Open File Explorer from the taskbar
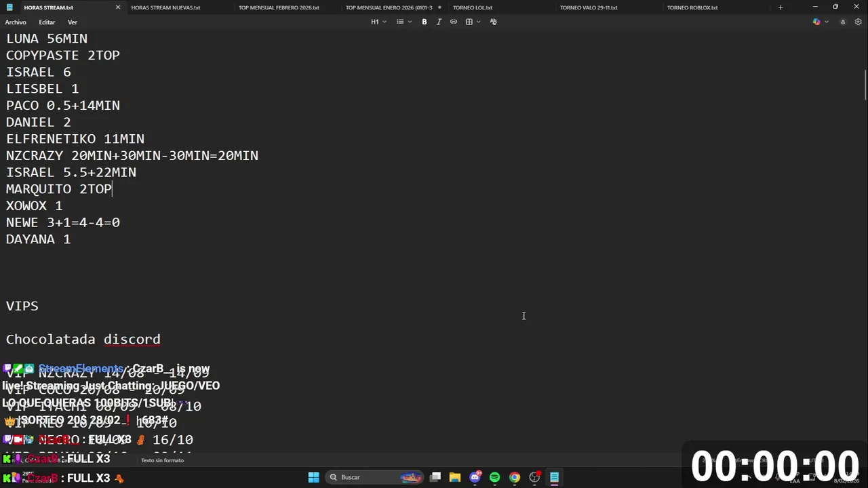The height and width of the screenshot is (488, 868). [x=455, y=477]
